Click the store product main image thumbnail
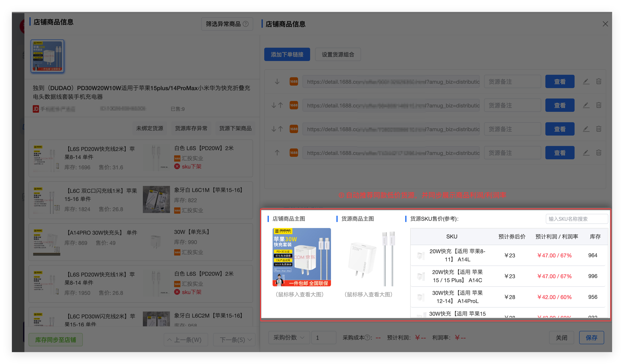 coord(301,257)
